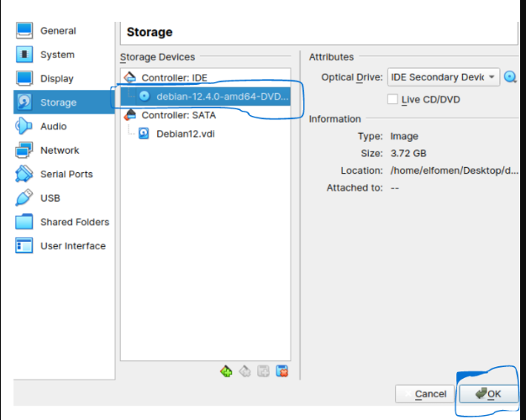Click the add storage controller icon
This screenshot has height=420, width=526.
[226, 371]
